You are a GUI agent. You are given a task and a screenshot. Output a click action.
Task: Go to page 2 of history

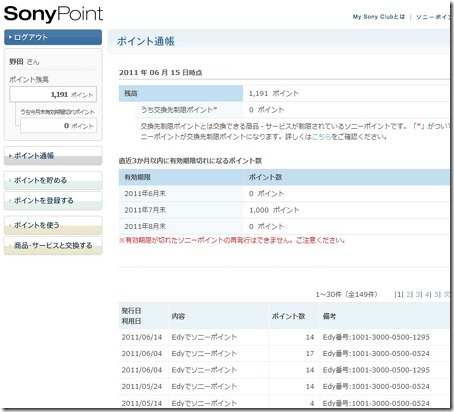(x=409, y=294)
